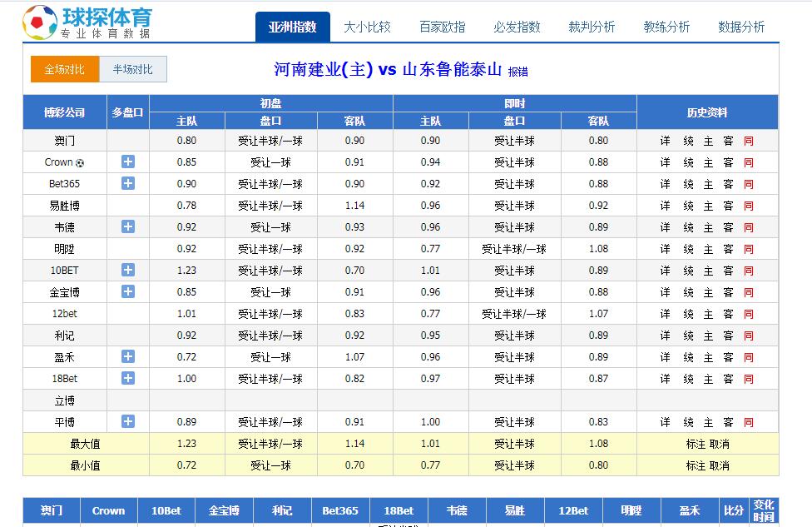Open 客 away link for 利记 row
This screenshot has width=812, height=527.
point(728,336)
